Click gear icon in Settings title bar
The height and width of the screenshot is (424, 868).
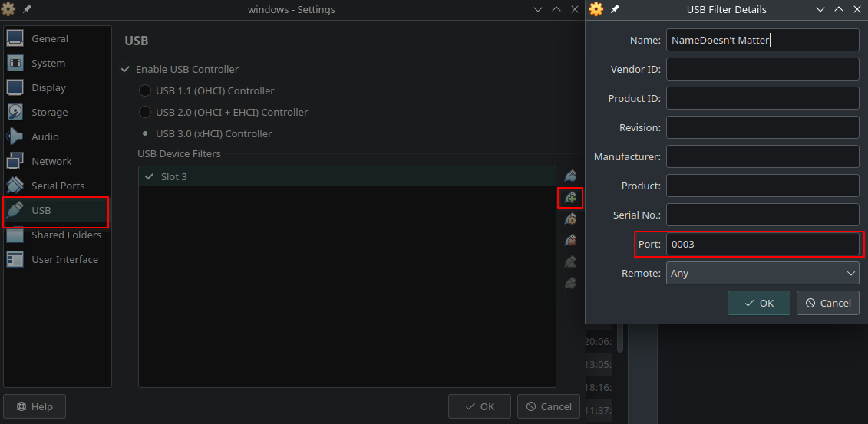coord(8,9)
